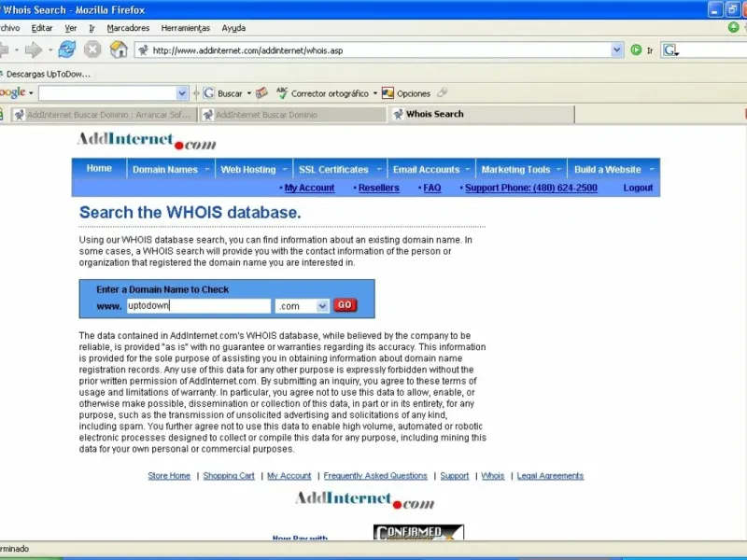Image resolution: width=747 pixels, height=560 pixels.
Task: Switch to the Arrancar Sof... browser tab
Action: pos(104,115)
